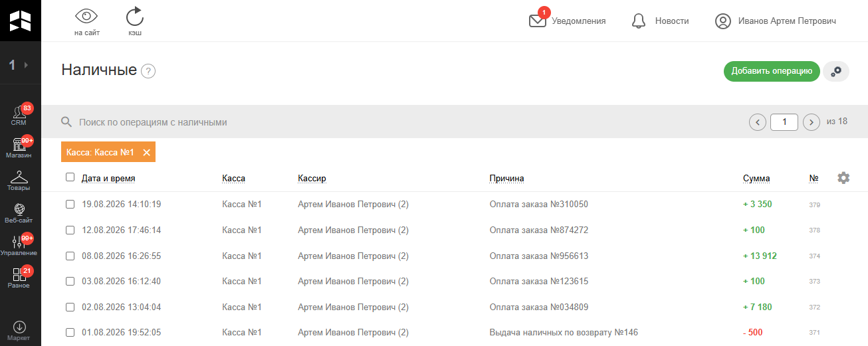
Task: Click the negative amount - 500
Action: pos(753,333)
